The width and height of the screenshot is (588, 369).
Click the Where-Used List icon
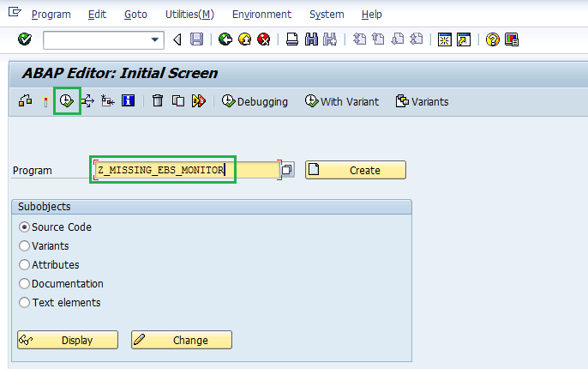[87, 101]
